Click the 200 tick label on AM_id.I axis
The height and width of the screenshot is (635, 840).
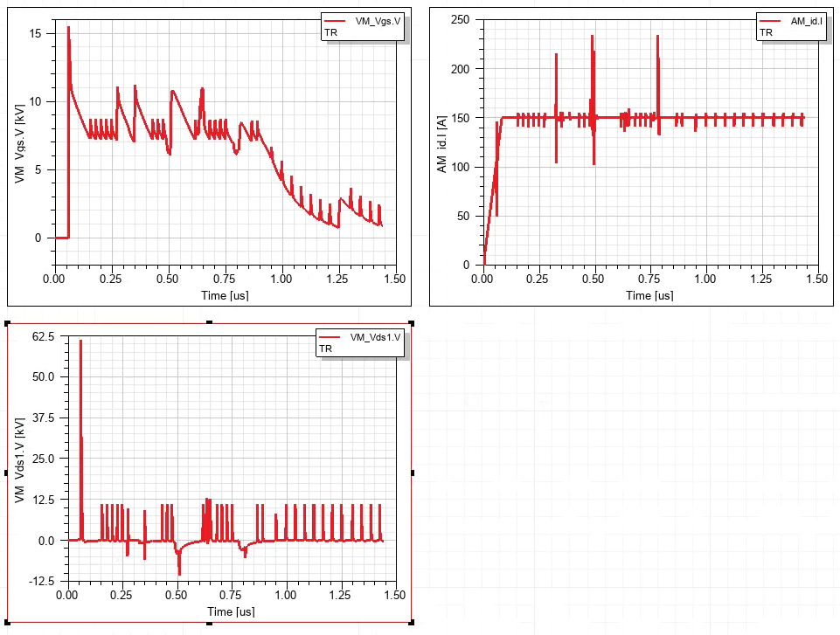[460, 69]
